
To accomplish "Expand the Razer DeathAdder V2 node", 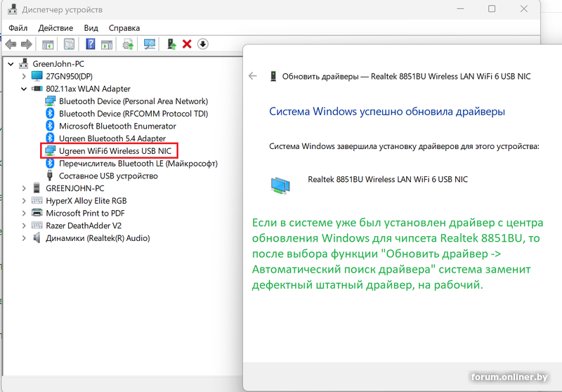I will click(24, 226).
